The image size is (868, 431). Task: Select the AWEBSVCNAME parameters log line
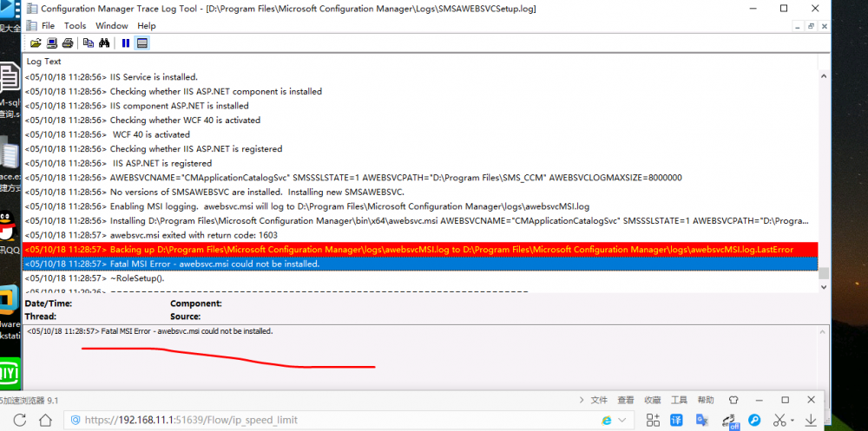tap(420, 178)
